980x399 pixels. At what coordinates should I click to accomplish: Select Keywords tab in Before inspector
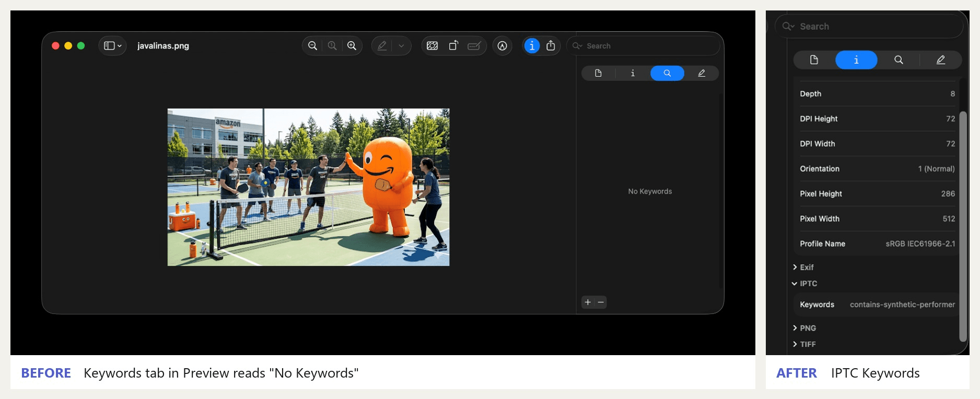(667, 73)
